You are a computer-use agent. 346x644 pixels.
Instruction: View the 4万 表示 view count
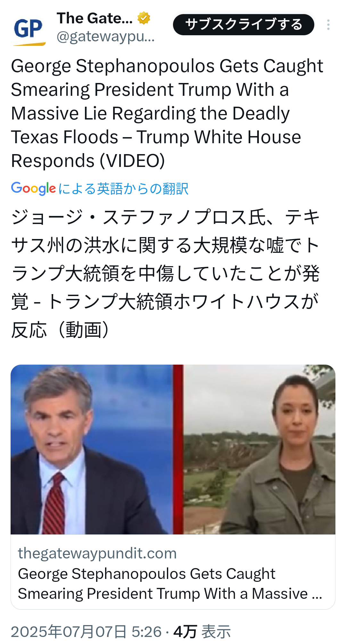(202, 632)
